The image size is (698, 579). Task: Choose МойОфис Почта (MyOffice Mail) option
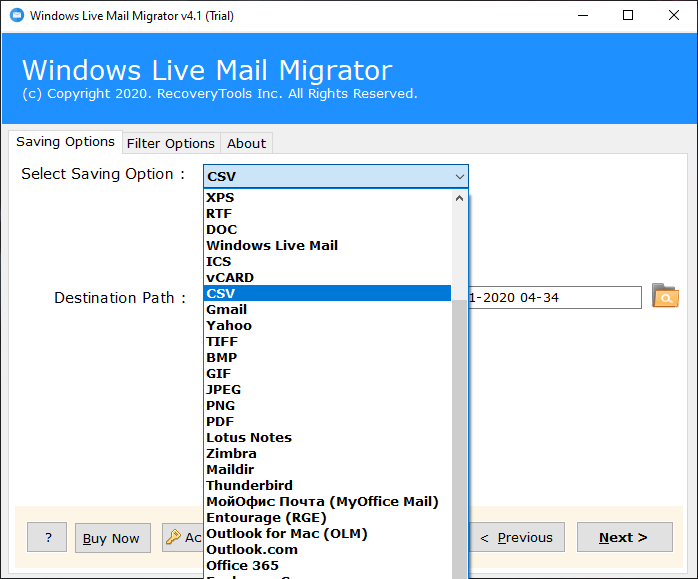click(327, 502)
